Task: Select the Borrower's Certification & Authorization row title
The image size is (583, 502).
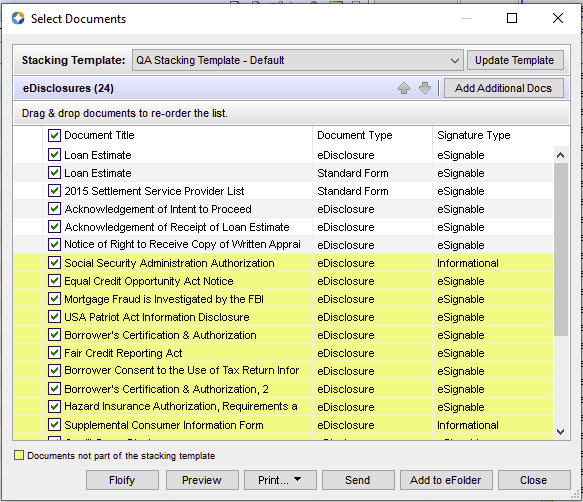Action: (160, 335)
